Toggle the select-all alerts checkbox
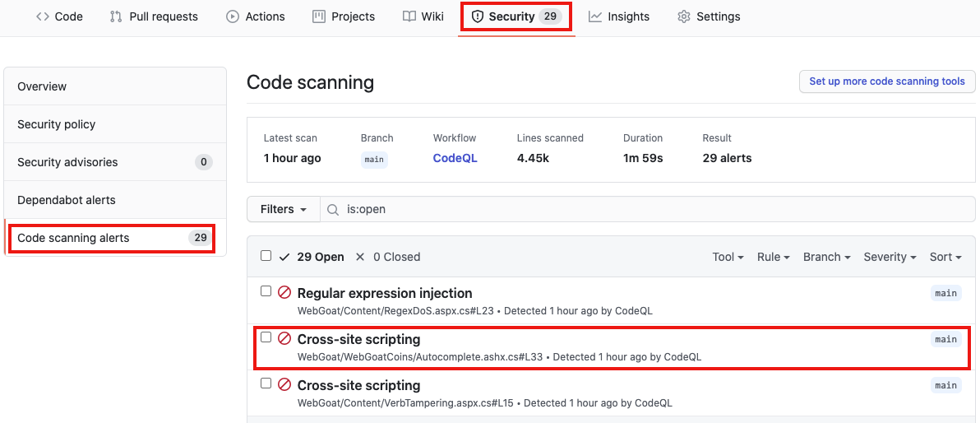 point(266,256)
